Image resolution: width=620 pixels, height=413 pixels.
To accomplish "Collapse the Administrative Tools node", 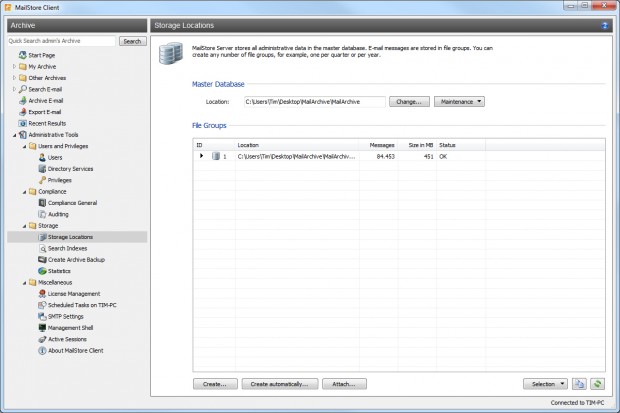I will point(15,135).
